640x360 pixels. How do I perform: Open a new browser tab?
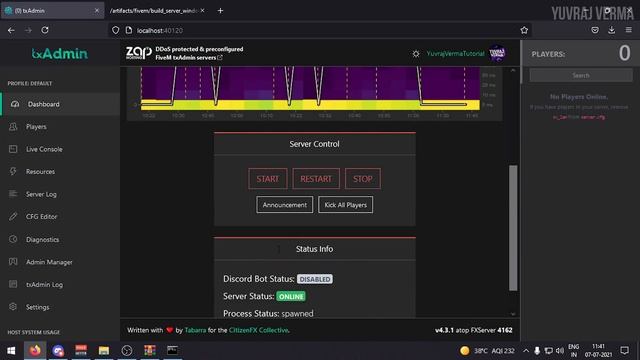click(220, 11)
